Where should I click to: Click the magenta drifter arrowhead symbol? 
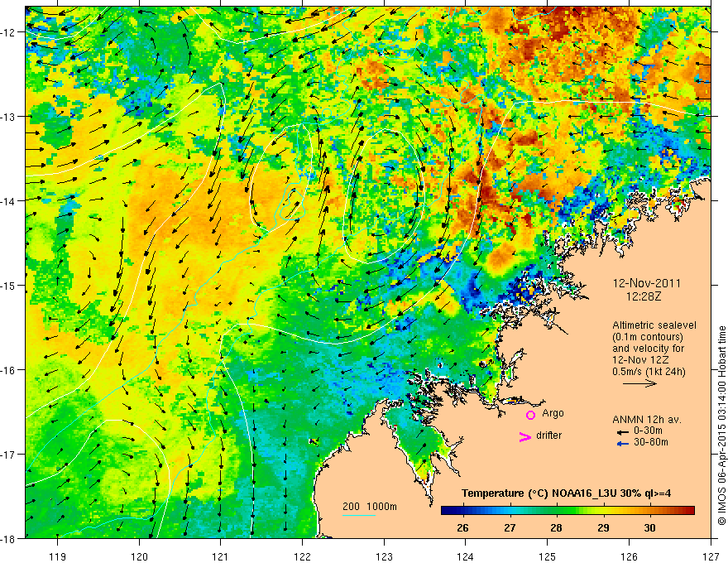pos(524,436)
